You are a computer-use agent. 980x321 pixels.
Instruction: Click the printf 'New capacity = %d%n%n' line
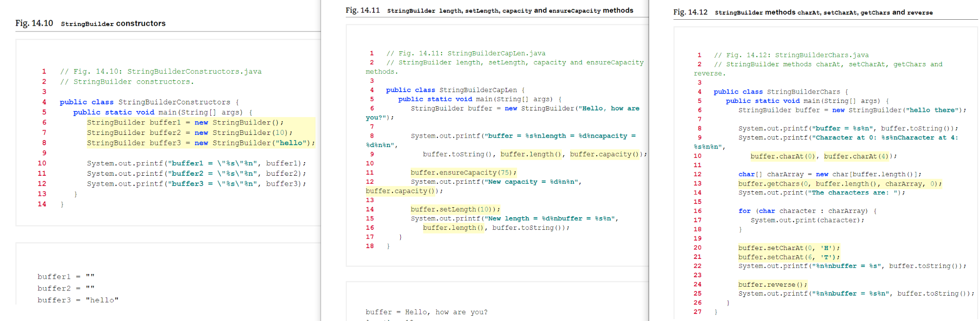[496, 182]
